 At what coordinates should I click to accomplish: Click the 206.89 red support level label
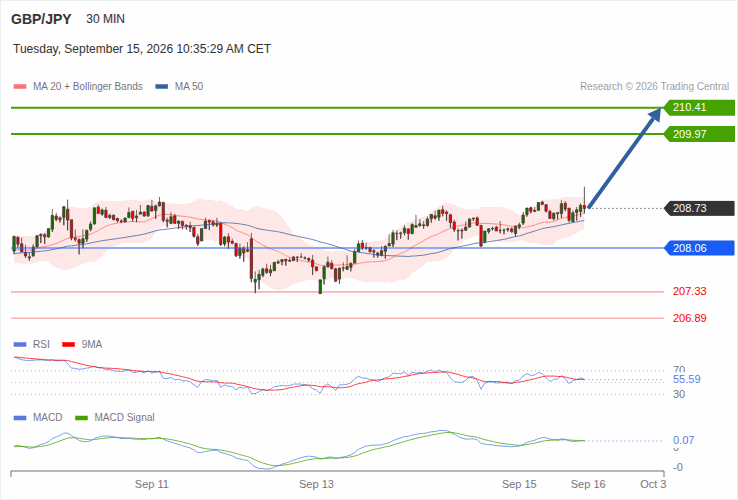(x=690, y=318)
